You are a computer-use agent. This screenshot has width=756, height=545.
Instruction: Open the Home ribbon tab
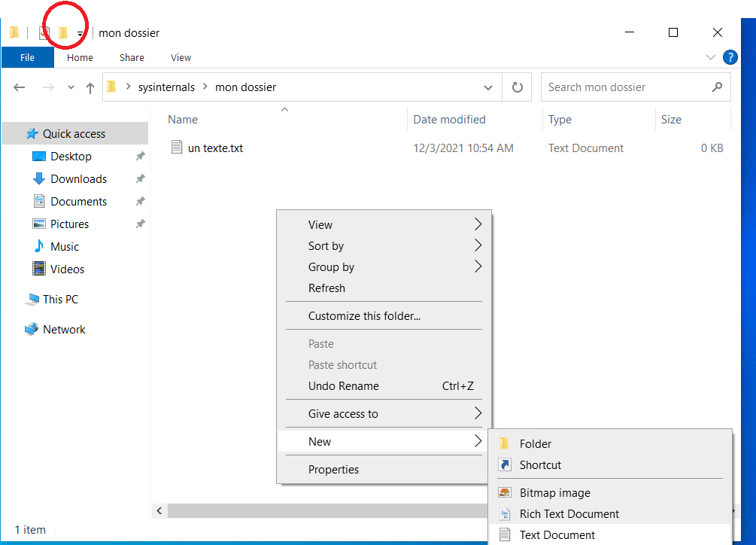(80, 57)
